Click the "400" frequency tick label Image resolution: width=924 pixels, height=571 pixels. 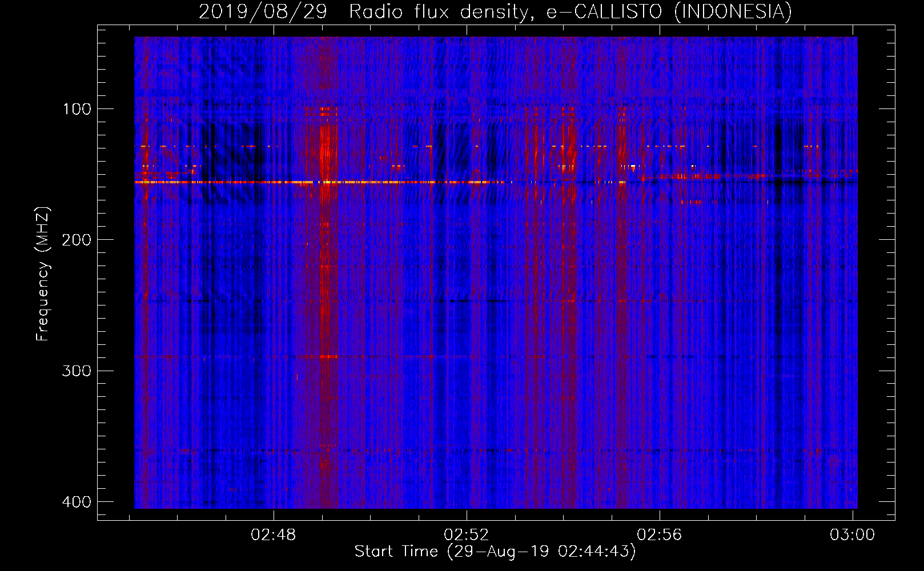pyautogui.click(x=77, y=502)
